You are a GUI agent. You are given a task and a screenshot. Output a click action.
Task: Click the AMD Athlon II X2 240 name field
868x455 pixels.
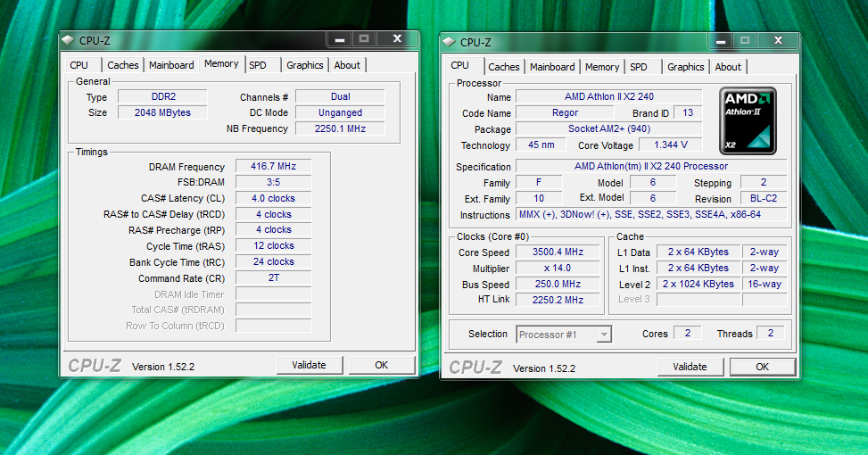click(609, 96)
